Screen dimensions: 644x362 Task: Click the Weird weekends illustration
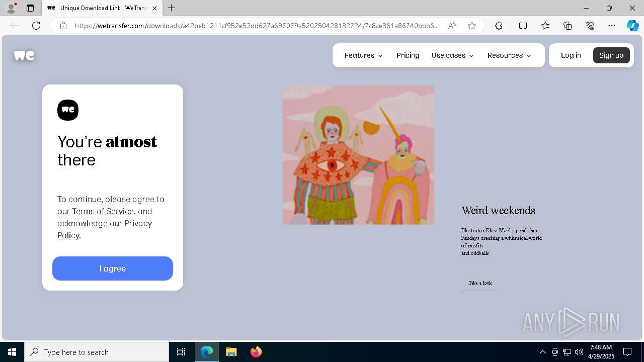coord(358,155)
